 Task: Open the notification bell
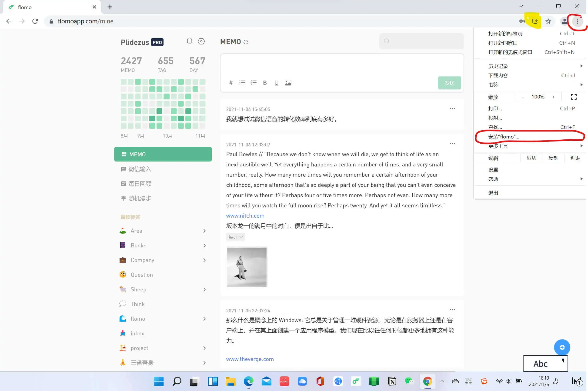coord(189,41)
